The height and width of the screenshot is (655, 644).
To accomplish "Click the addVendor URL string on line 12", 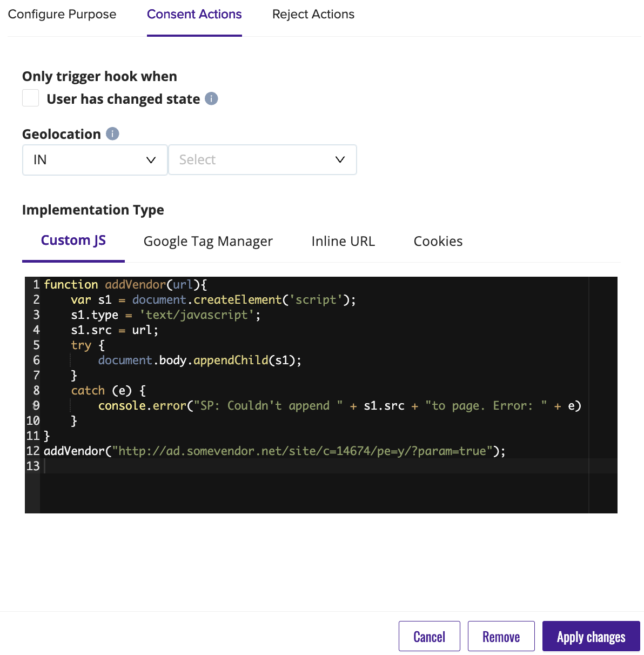I will coord(301,451).
